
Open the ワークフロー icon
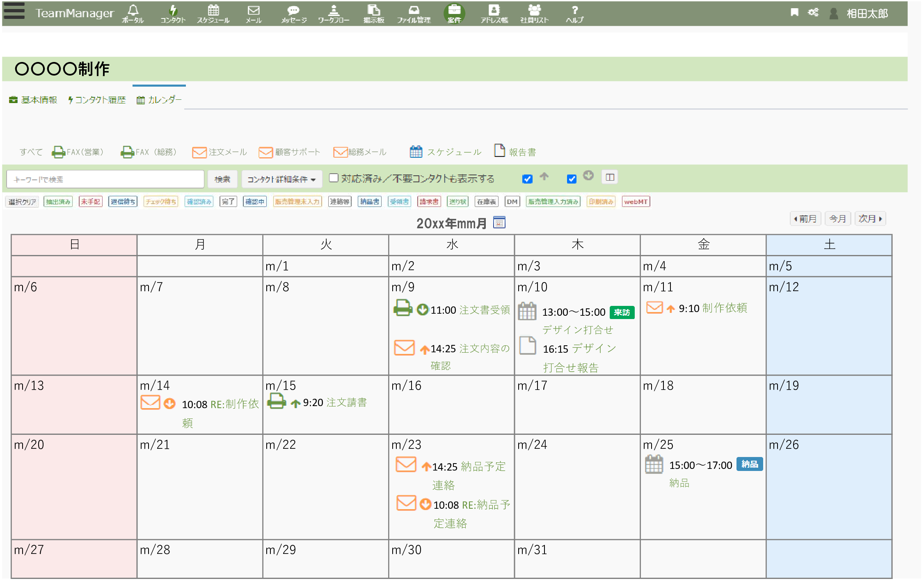click(334, 14)
